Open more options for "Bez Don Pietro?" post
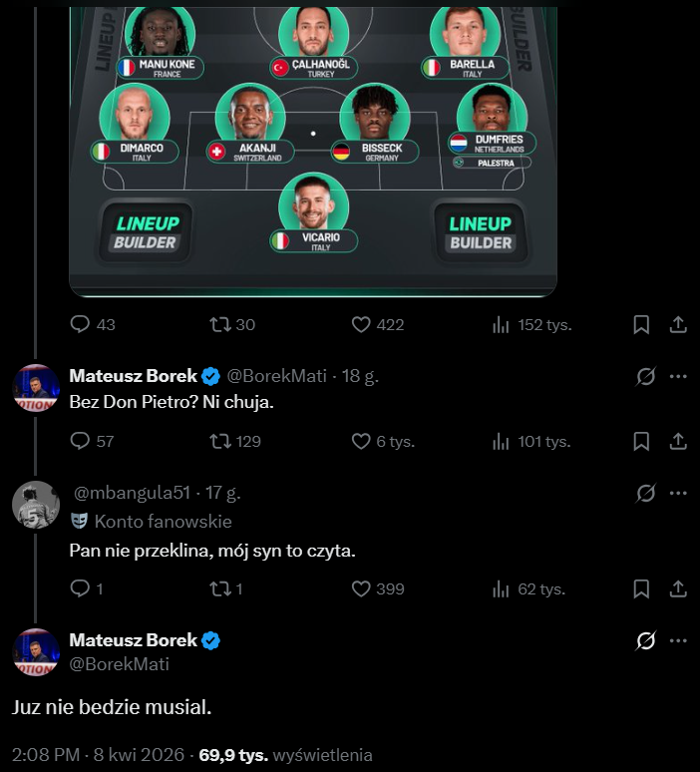 [678, 376]
